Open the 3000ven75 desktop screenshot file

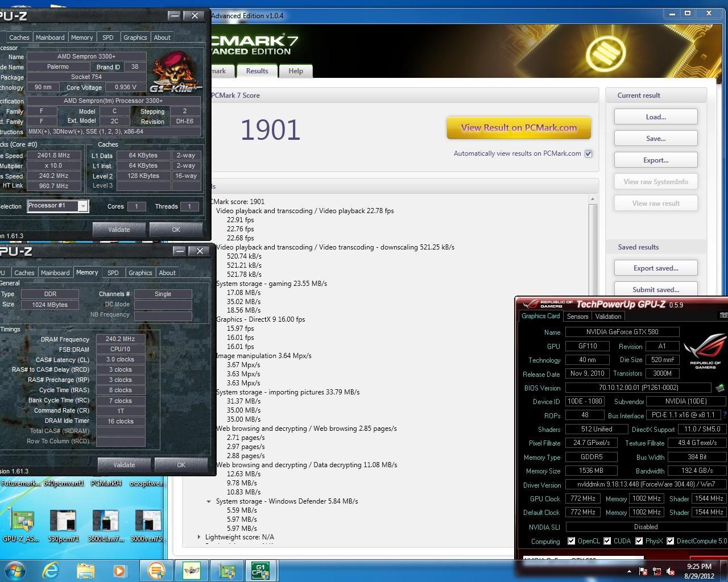click(x=148, y=526)
